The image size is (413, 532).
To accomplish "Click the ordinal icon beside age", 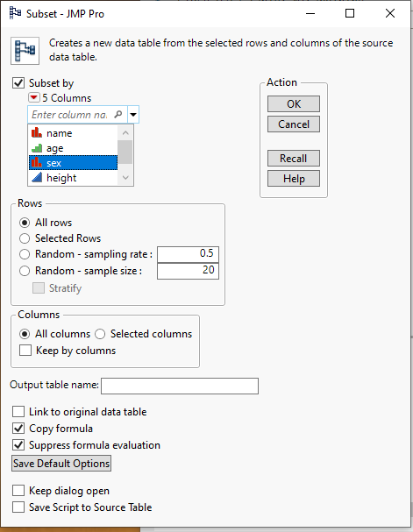I will click(37, 148).
